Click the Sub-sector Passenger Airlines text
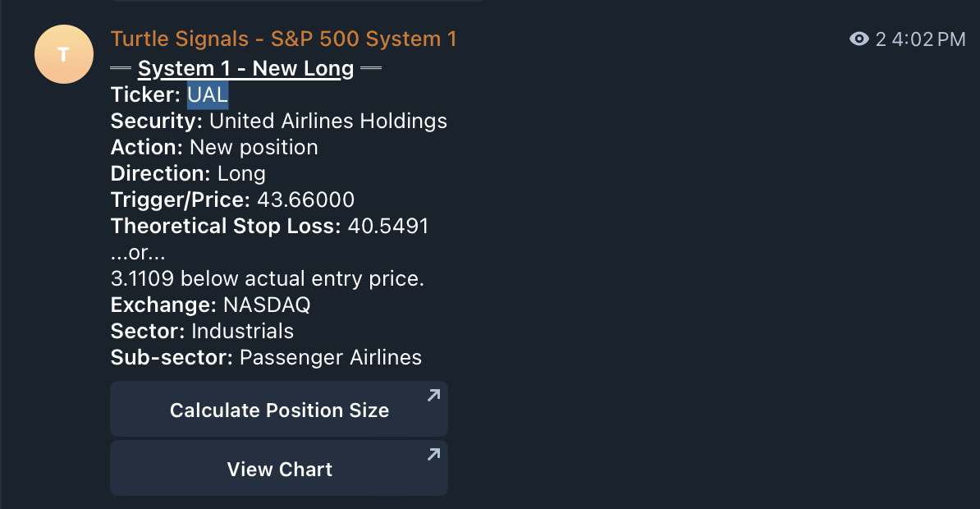The image size is (980, 509). [329, 357]
